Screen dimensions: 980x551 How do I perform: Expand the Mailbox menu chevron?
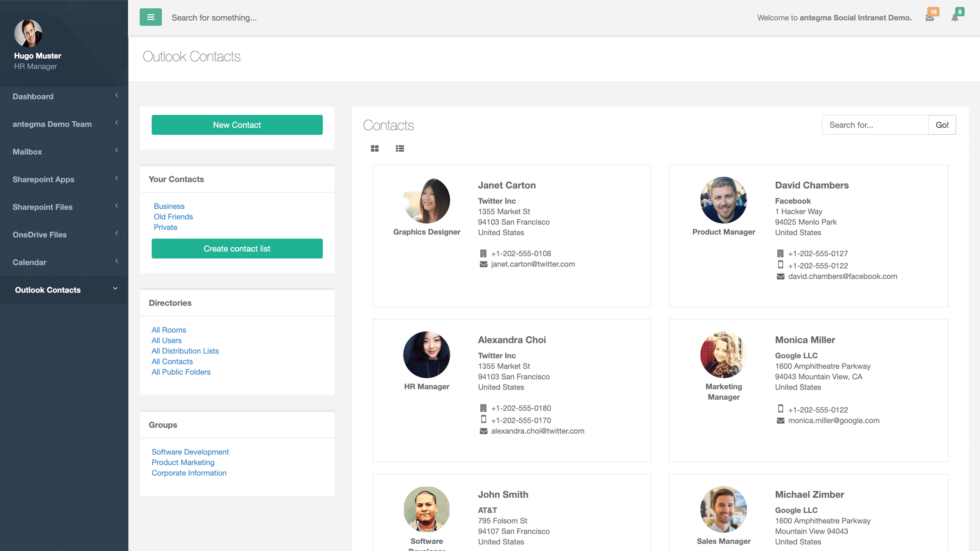(x=116, y=150)
